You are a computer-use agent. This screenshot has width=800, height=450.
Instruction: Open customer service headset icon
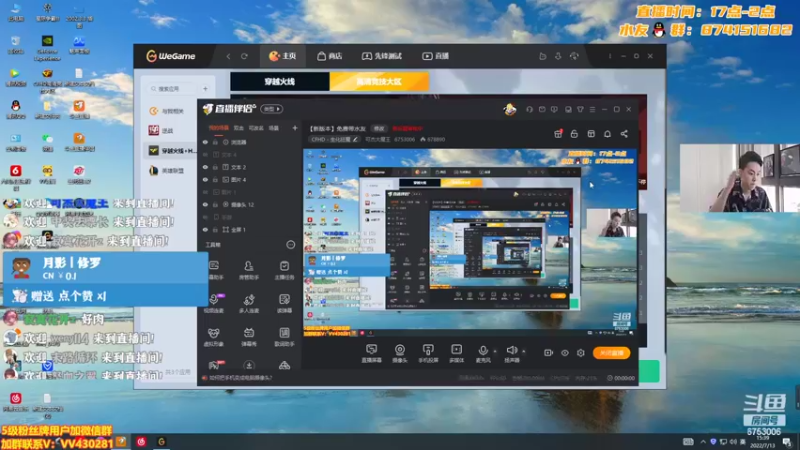click(529, 109)
